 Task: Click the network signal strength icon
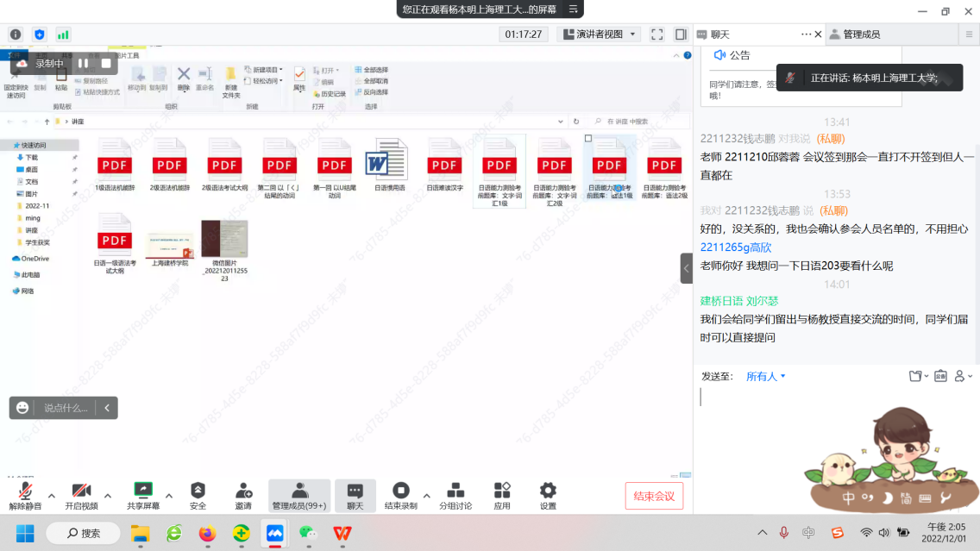pos(63,34)
